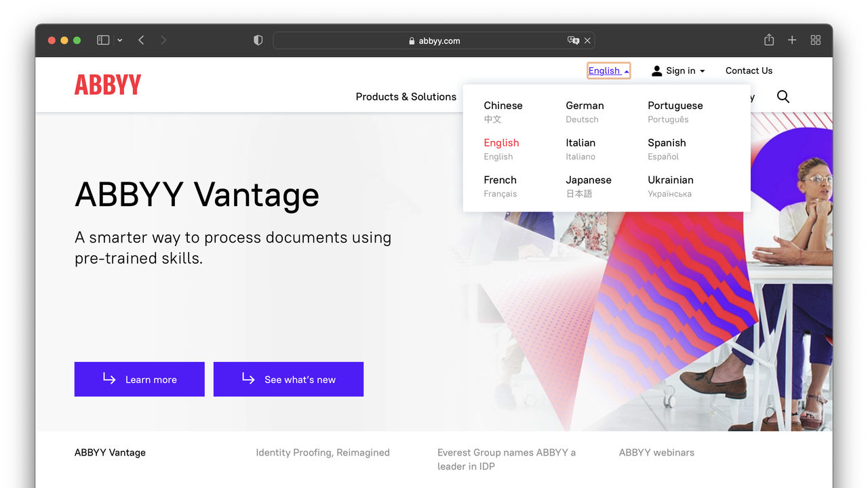Open the Sign in dropdown

[x=678, y=70]
